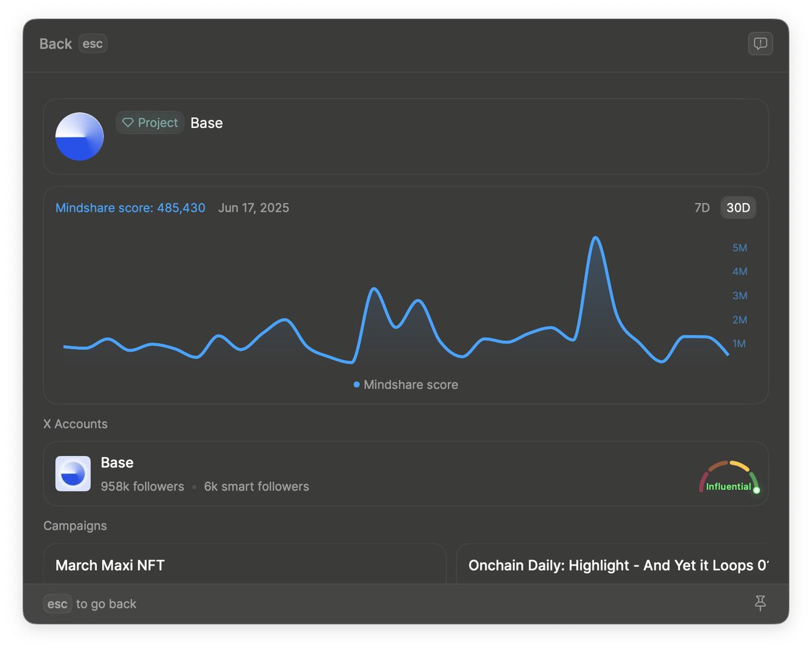Click the Jun 17, 2025 date
812x651 pixels.
254,208
